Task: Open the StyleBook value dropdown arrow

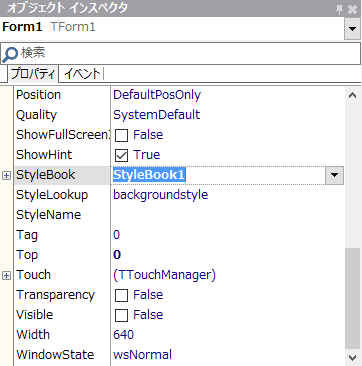Action: pos(334,175)
